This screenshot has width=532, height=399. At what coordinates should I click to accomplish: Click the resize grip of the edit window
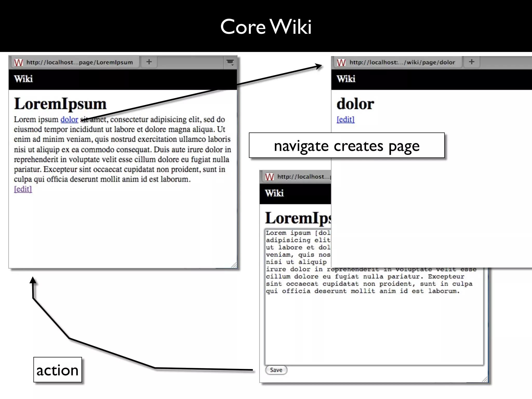click(x=485, y=379)
